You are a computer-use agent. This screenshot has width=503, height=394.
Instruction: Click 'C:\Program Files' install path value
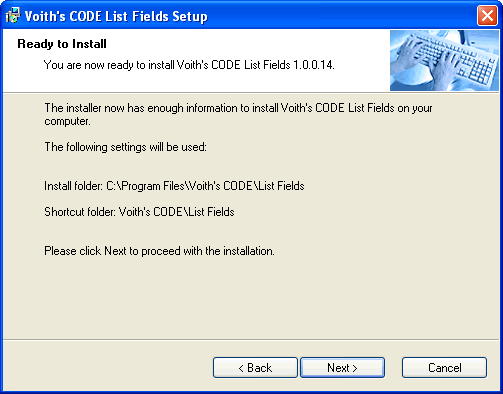pos(205,186)
